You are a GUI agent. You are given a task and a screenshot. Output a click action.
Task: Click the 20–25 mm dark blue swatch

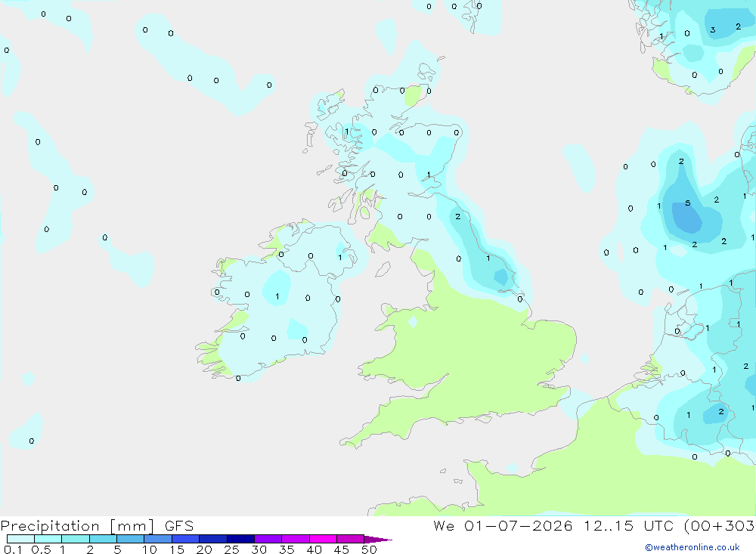pyautogui.click(x=213, y=539)
